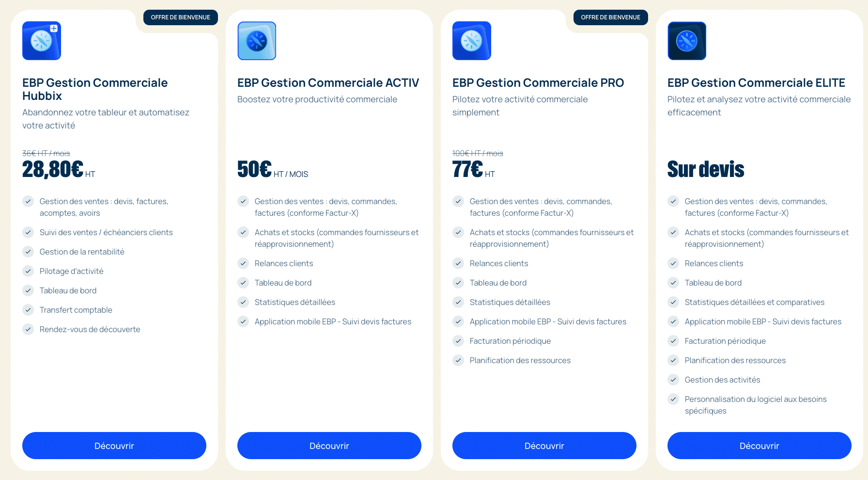Click the EBP Gestion Commerciale PRO title
The width and height of the screenshot is (868, 480).
(x=538, y=82)
